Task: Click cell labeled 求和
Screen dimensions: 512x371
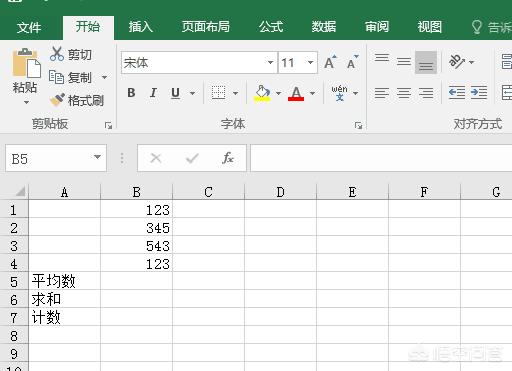Action: pos(65,299)
